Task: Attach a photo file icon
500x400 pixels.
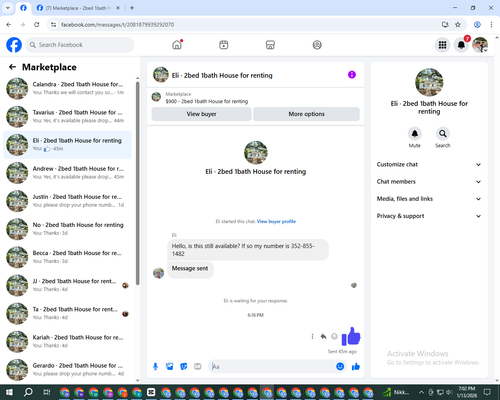Action: tap(170, 367)
